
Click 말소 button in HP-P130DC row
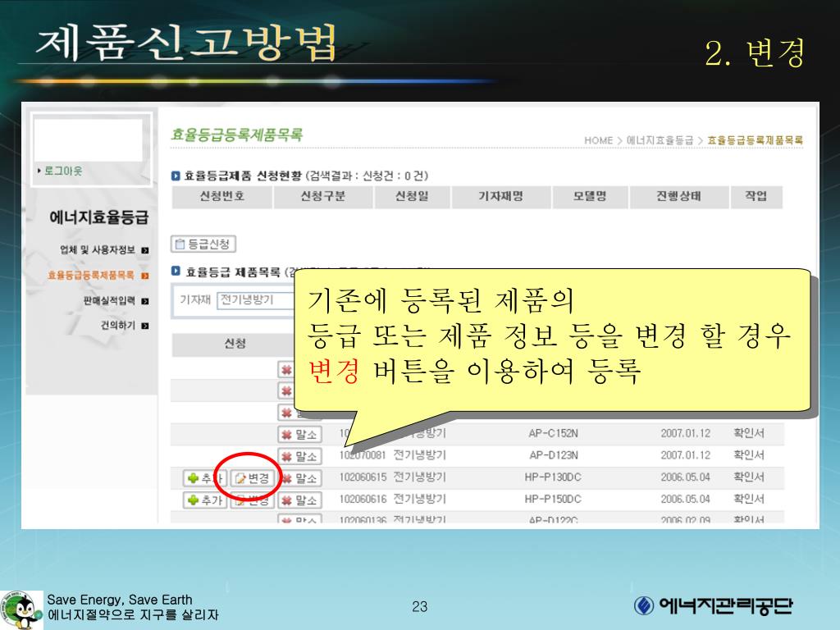click(x=299, y=478)
